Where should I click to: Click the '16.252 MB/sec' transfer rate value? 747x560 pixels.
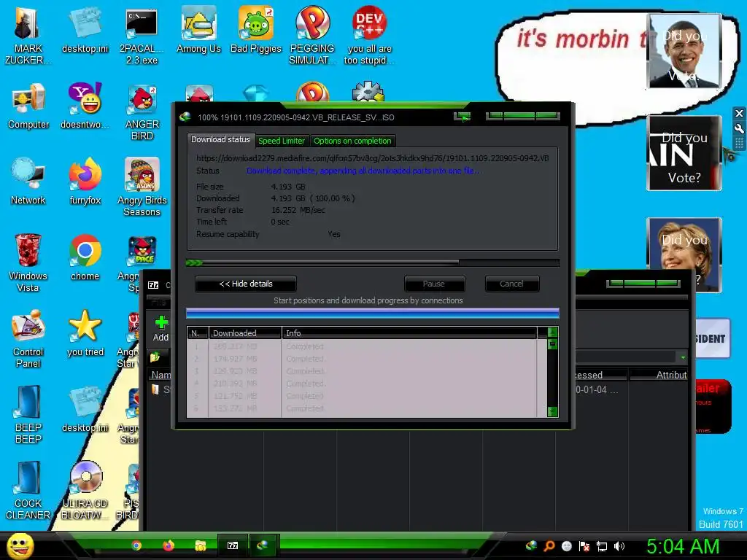coord(298,210)
